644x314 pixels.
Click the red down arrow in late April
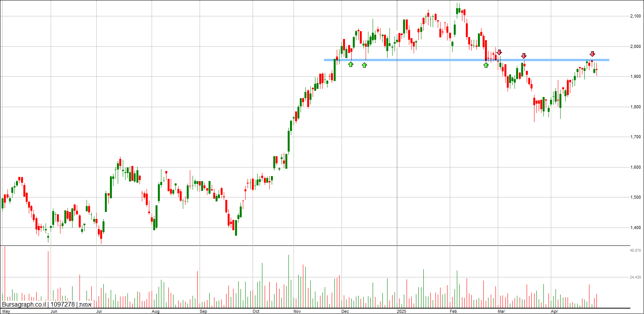tap(592, 54)
